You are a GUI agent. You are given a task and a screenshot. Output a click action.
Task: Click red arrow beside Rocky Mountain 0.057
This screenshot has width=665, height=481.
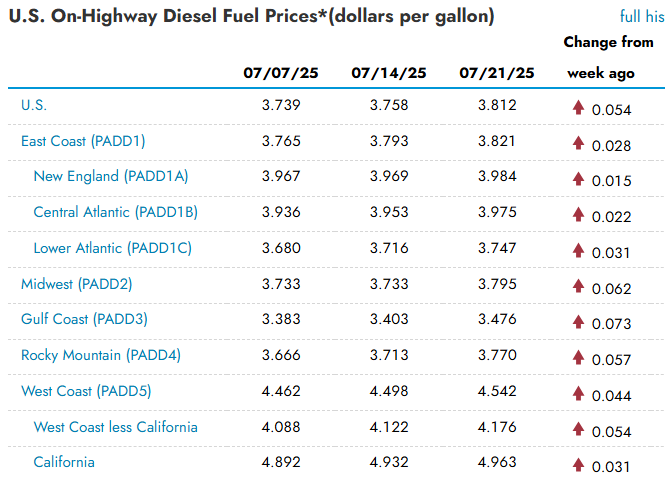click(x=578, y=357)
